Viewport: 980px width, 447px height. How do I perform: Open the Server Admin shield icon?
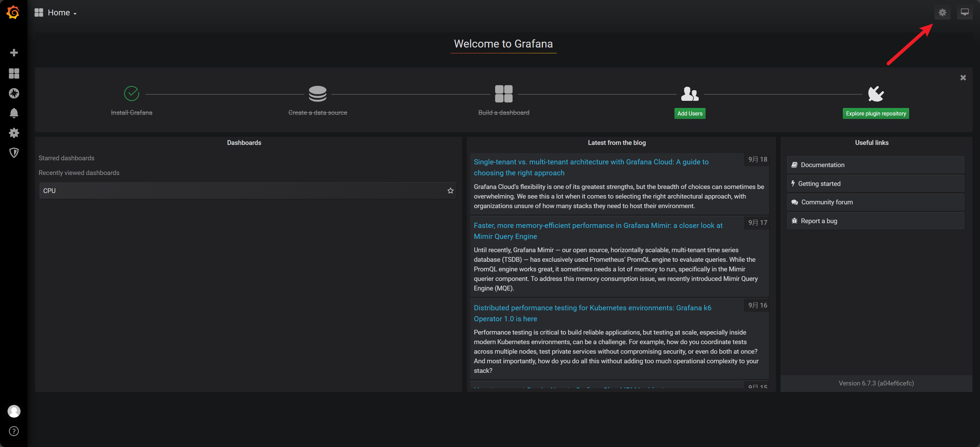coord(14,152)
